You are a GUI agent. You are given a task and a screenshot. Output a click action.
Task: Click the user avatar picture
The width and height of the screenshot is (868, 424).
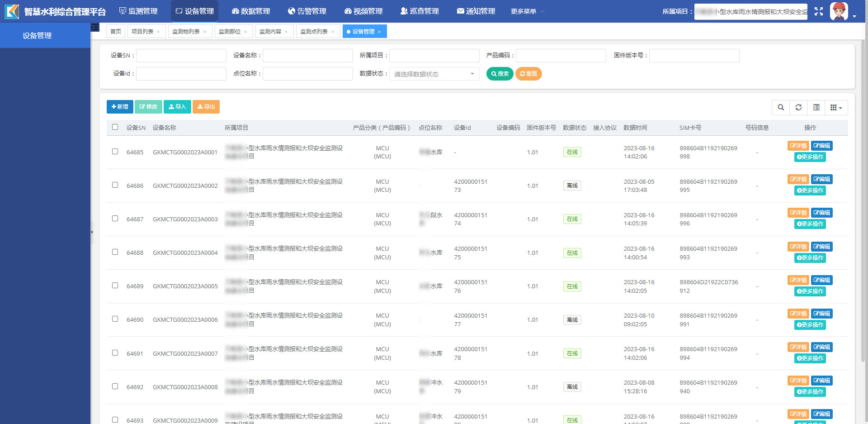(x=839, y=11)
